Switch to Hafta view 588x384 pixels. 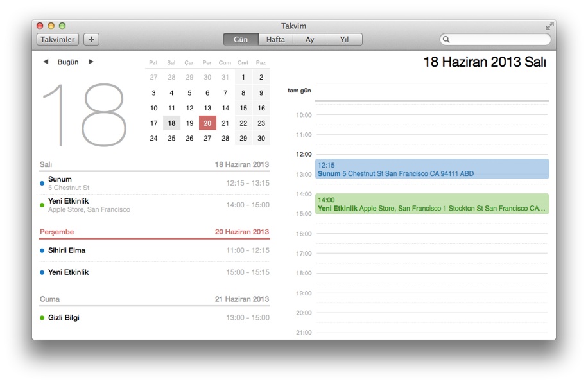click(276, 40)
